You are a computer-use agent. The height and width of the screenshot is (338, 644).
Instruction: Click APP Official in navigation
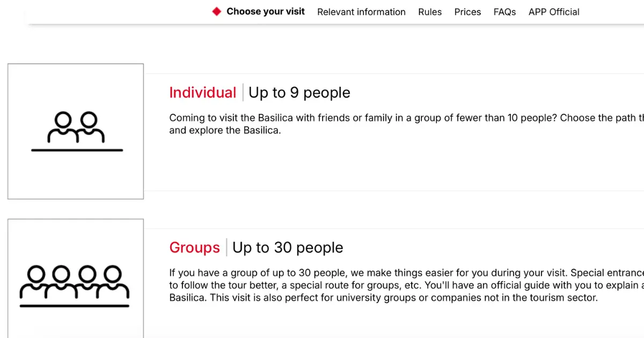point(554,12)
